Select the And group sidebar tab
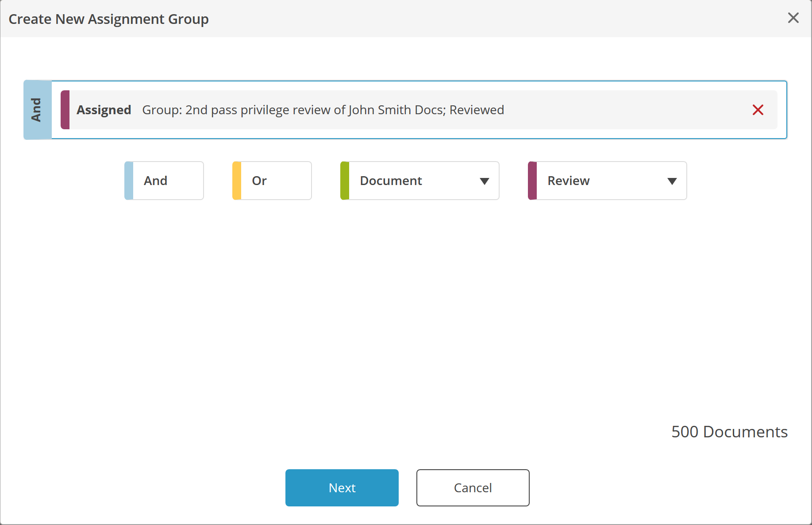The image size is (812, 525). tap(37, 110)
